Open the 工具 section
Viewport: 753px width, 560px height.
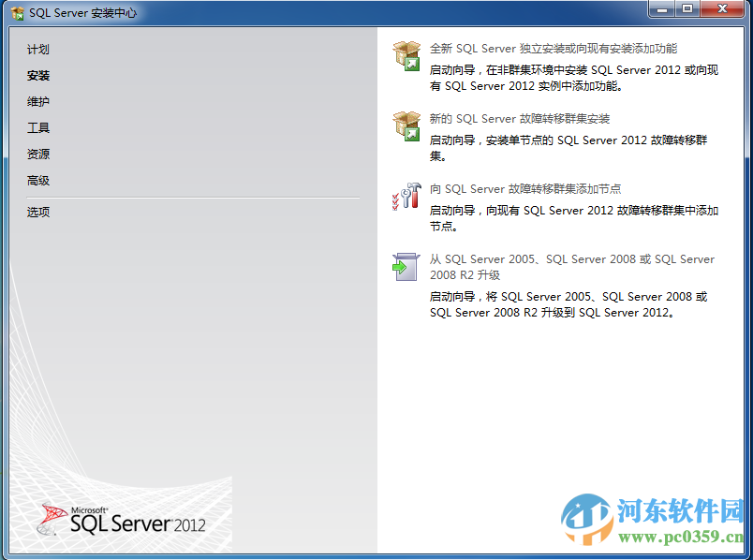click(37, 128)
